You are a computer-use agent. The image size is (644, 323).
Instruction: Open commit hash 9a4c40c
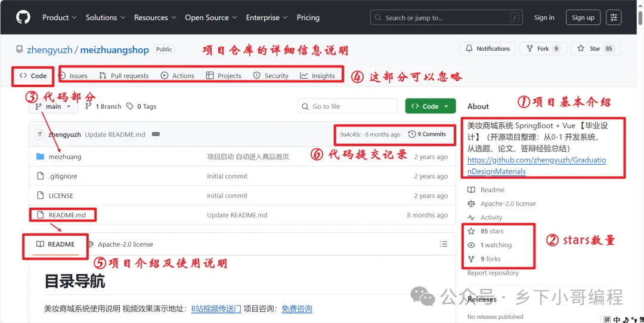click(349, 134)
